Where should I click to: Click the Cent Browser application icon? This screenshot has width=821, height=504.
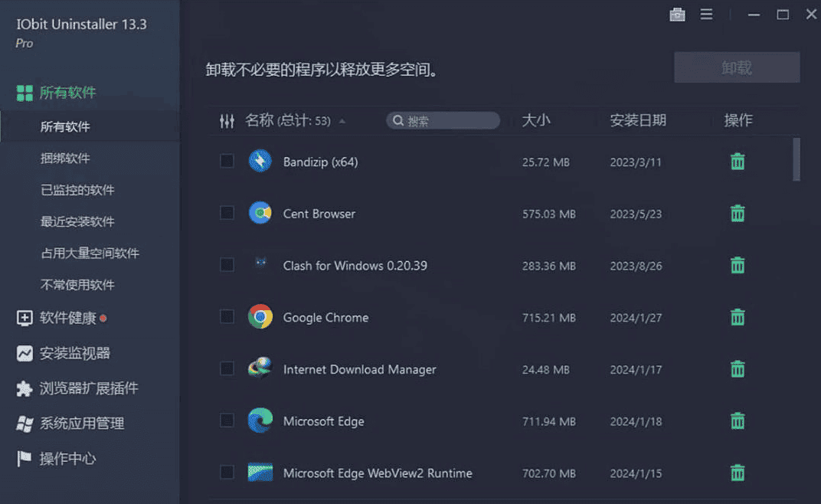[x=260, y=213]
